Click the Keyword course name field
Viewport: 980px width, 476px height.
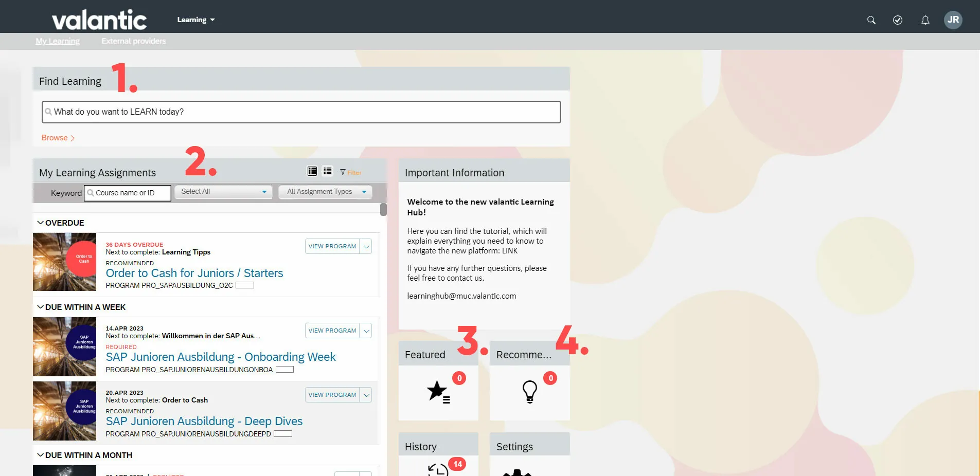pos(128,193)
